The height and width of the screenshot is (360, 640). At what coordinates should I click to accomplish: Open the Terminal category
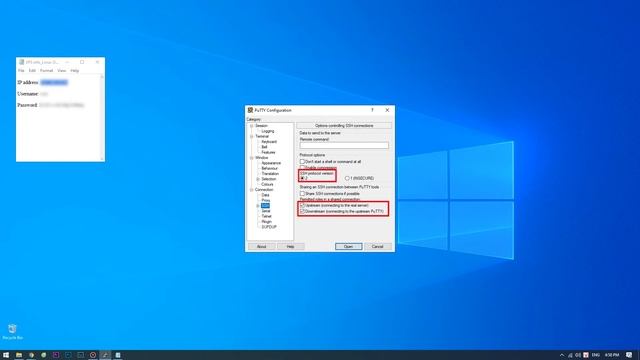(262, 136)
